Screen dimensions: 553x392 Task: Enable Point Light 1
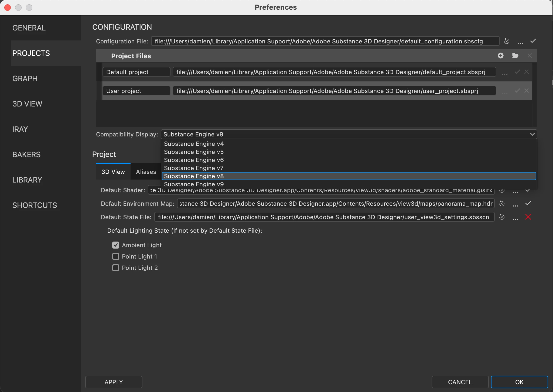point(116,256)
